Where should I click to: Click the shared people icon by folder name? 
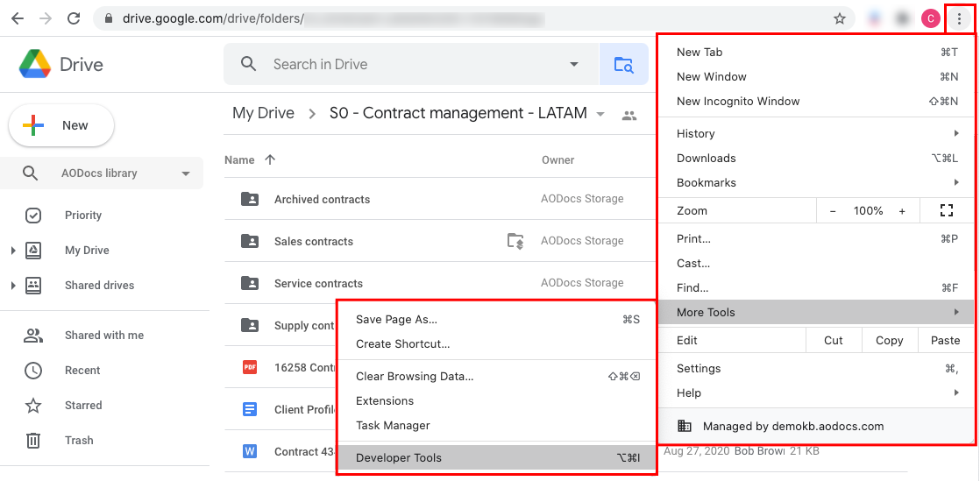coord(629,116)
